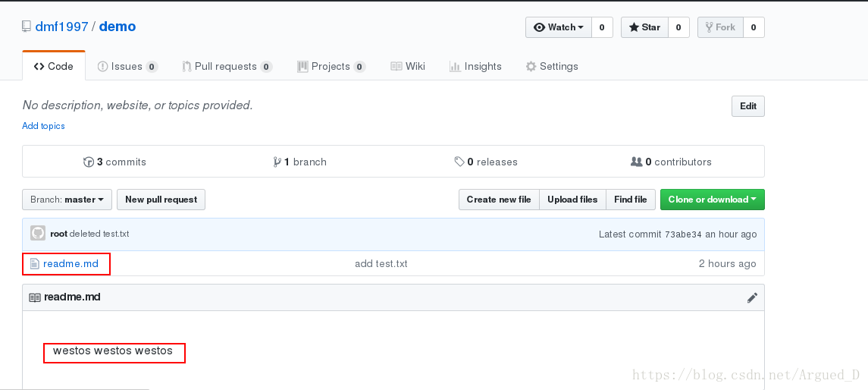
Task: Click the Projects board icon
Action: (x=302, y=67)
